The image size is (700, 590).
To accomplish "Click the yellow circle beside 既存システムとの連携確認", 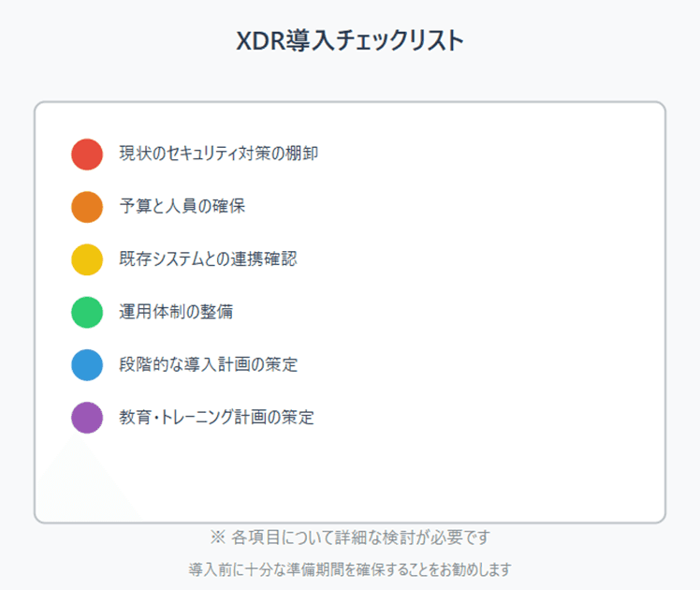I will pos(87,259).
